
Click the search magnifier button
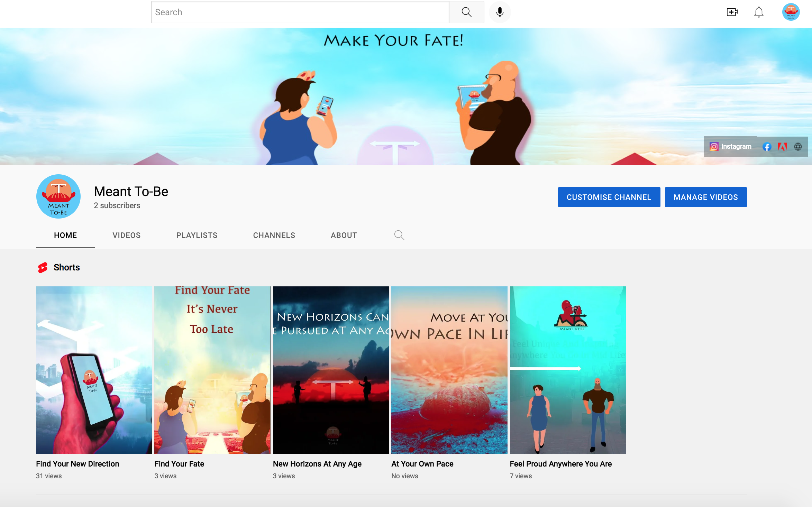click(466, 12)
